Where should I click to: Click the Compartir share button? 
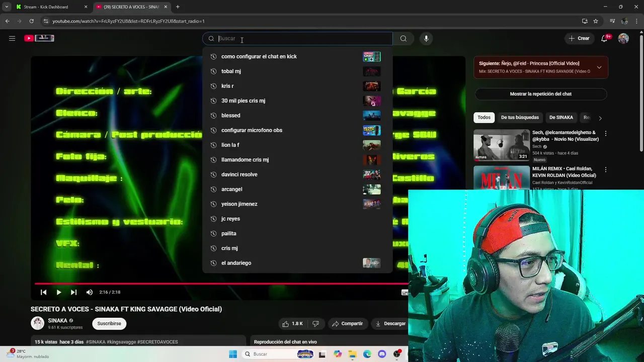coord(347,324)
